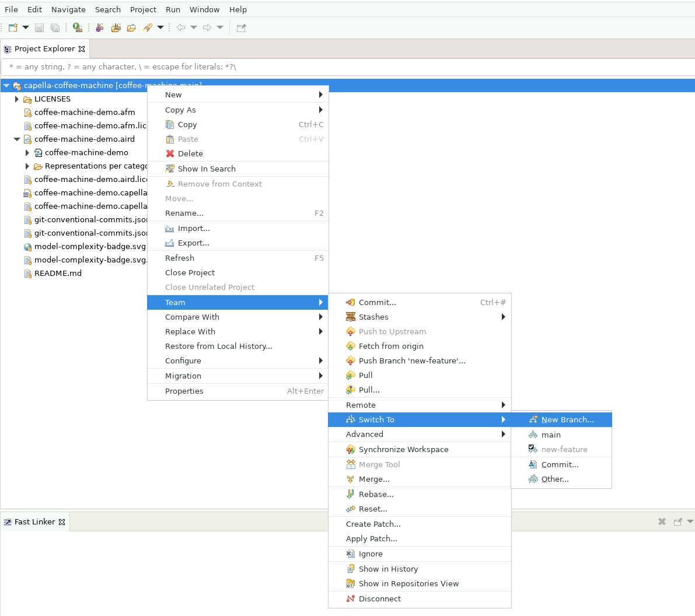Image resolution: width=695 pixels, height=616 pixels.
Task: Click the Fetch from origin icon
Action: 351,346
